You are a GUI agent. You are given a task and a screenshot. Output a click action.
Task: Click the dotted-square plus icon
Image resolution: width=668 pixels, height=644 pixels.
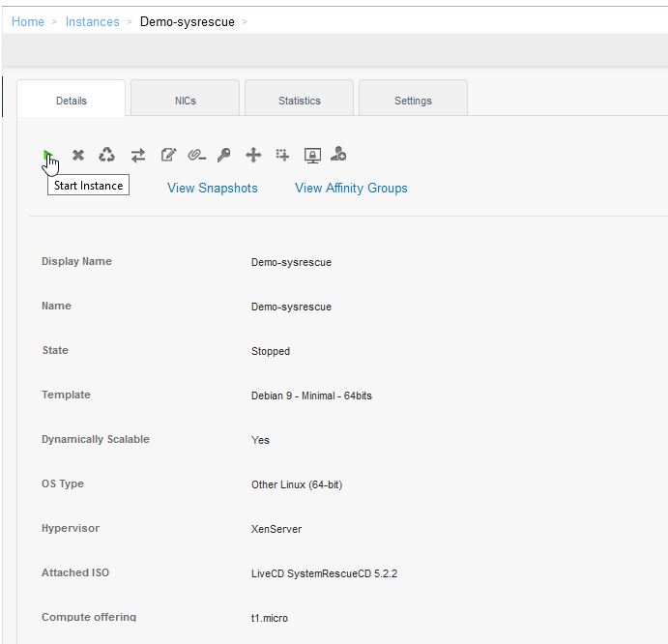(282, 155)
